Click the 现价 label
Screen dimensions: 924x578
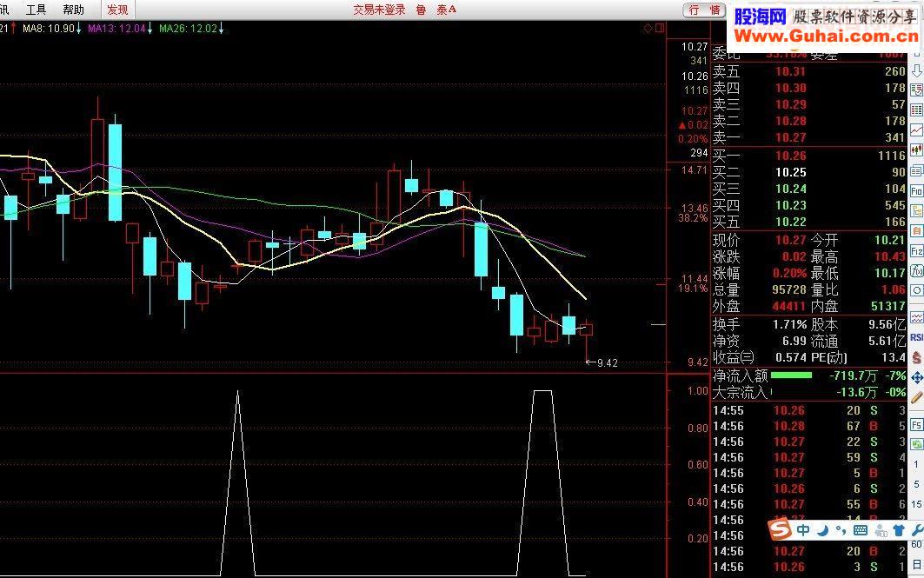[726, 241]
